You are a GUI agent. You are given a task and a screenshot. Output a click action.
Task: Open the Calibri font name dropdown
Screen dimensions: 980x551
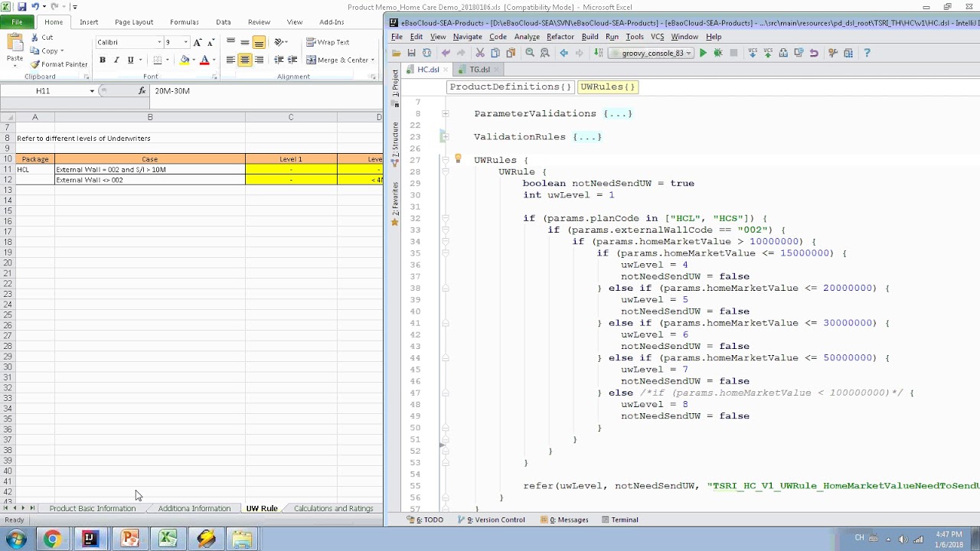point(159,43)
